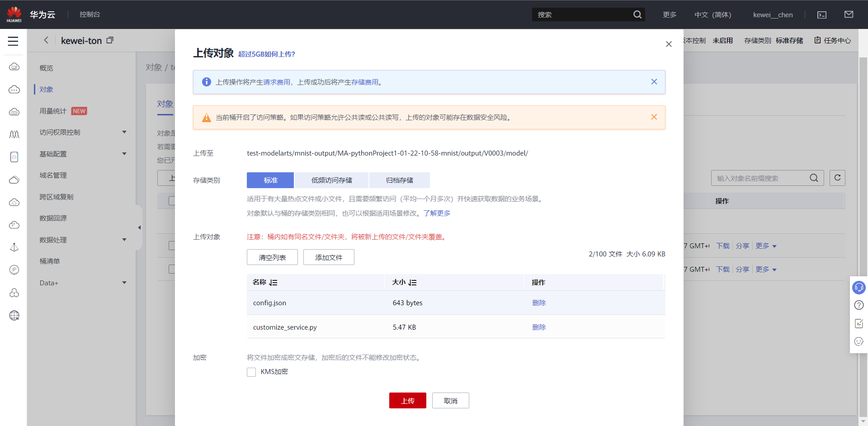This screenshot has height=426, width=868.
Task: Click 上传 to start uploading
Action: (407, 400)
